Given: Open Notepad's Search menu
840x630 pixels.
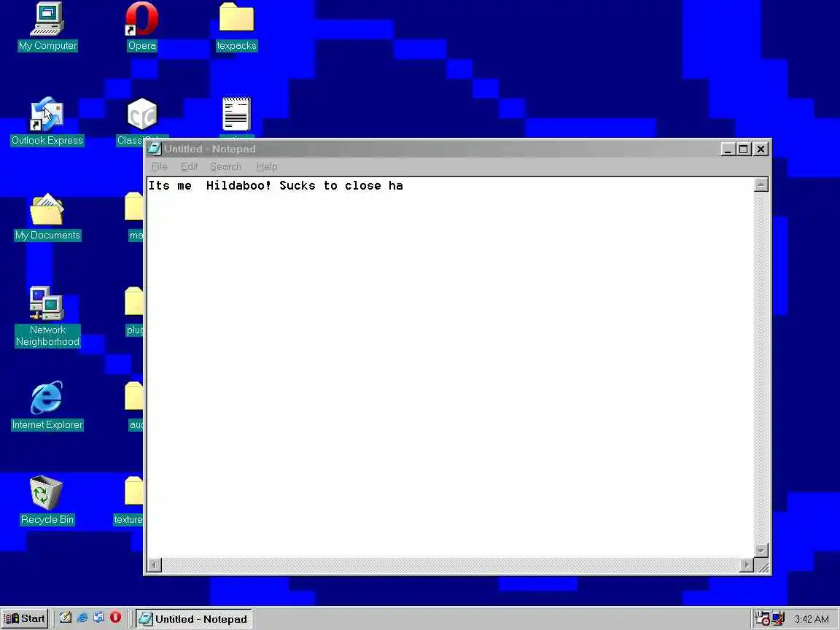Looking at the screenshot, I should pos(225,166).
